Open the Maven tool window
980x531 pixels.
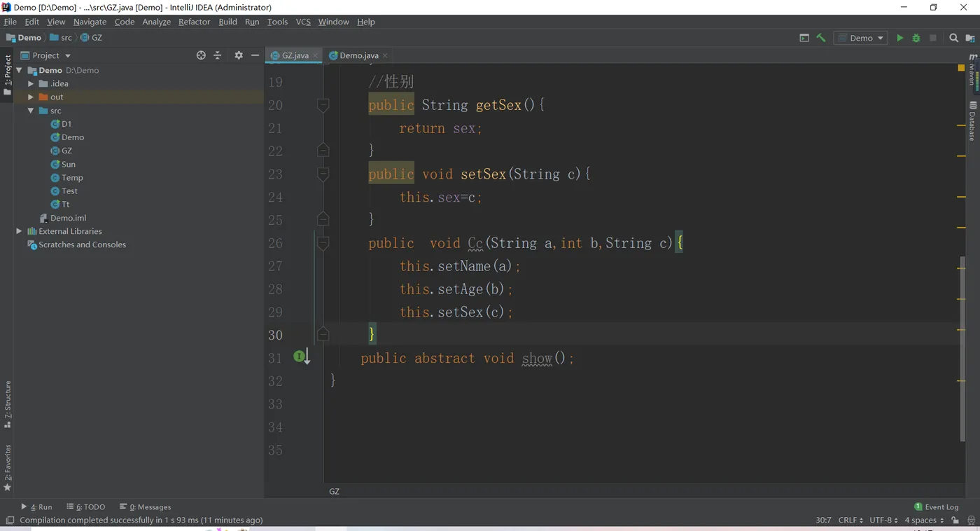972,71
